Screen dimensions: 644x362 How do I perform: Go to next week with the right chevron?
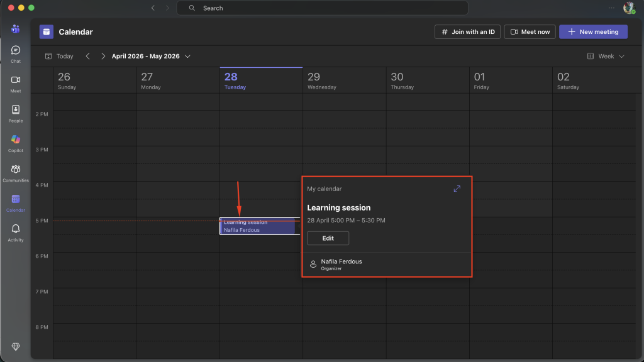tap(103, 56)
